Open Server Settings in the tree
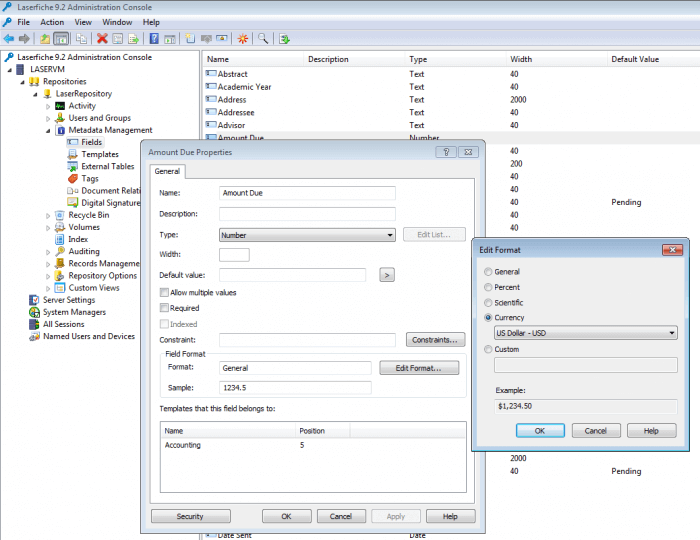700x540 pixels. (x=69, y=300)
